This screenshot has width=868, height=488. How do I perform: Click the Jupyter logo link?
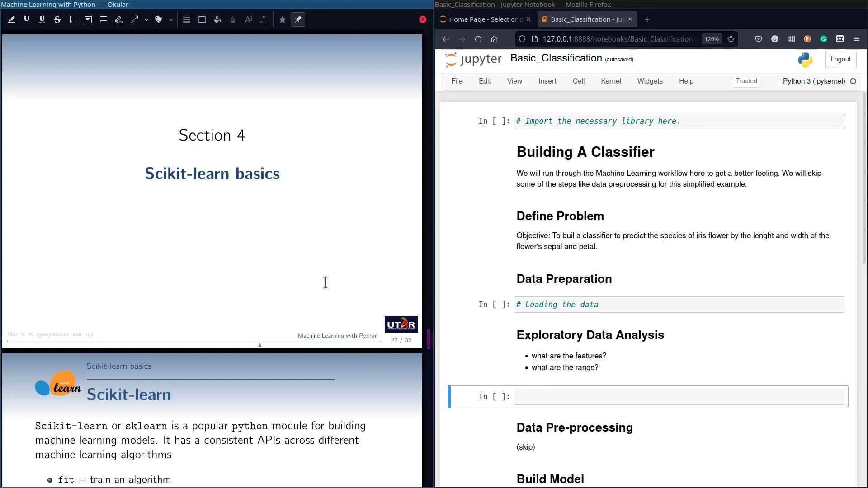[473, 60]
